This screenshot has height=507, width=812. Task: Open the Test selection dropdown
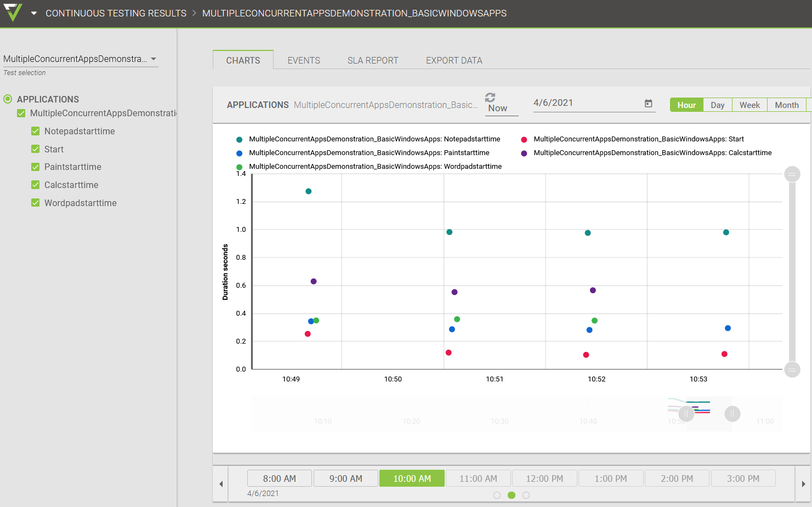[80, 59]
